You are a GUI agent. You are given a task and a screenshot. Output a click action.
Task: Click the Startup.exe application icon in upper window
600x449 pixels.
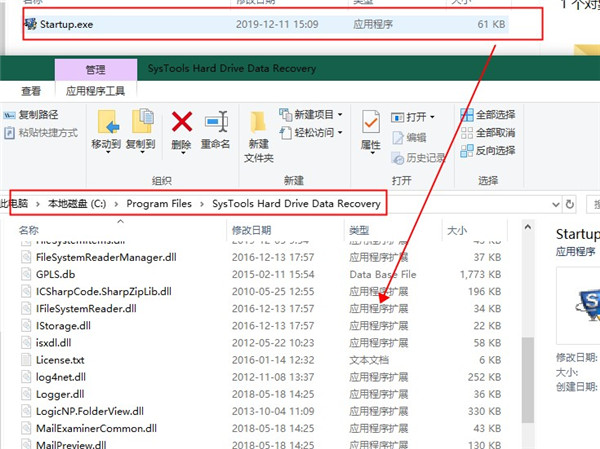pos(31,24)
